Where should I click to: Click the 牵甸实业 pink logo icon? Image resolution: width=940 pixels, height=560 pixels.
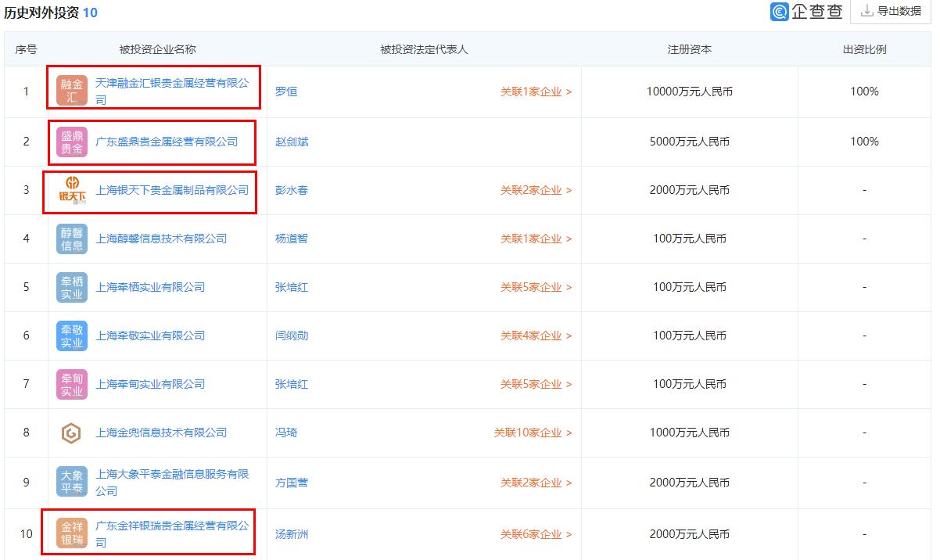coord(70,384)
